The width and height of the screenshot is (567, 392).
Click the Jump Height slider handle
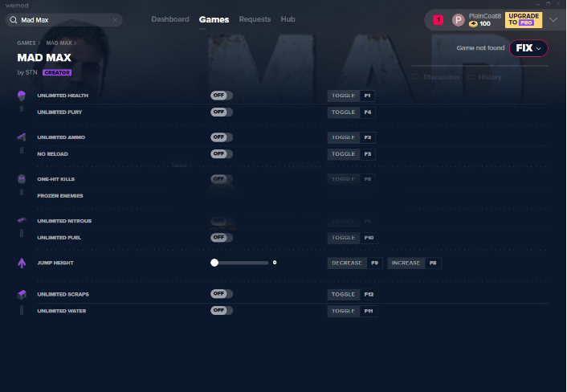(214, 263)
